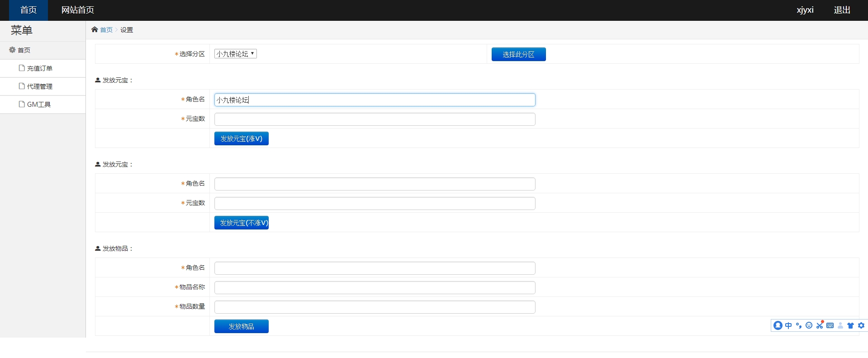
Task: Click the scissors screenshot icon in IME toolbar
Action: coord(820,325)
